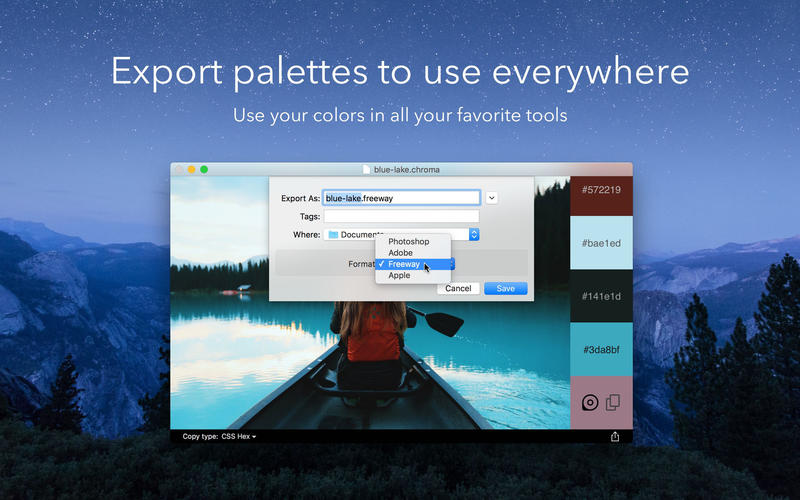Select Adobe format option

(x=413, y=253)
